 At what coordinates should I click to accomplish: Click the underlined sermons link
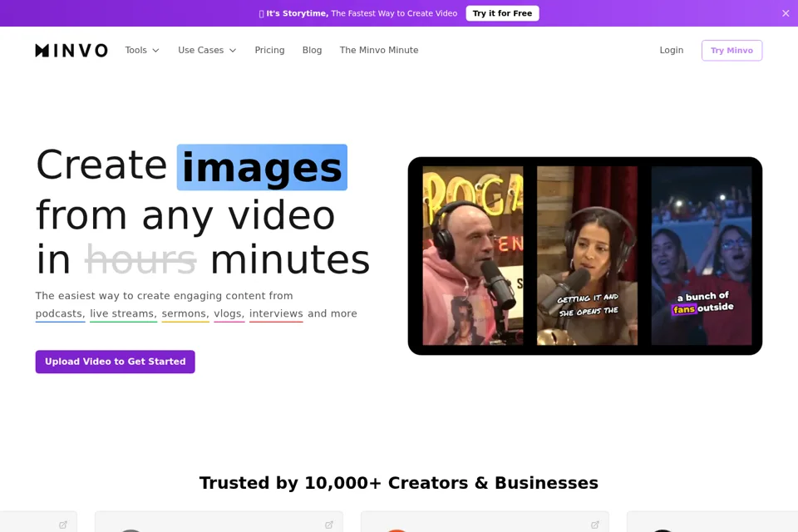[x=185, y=313]
